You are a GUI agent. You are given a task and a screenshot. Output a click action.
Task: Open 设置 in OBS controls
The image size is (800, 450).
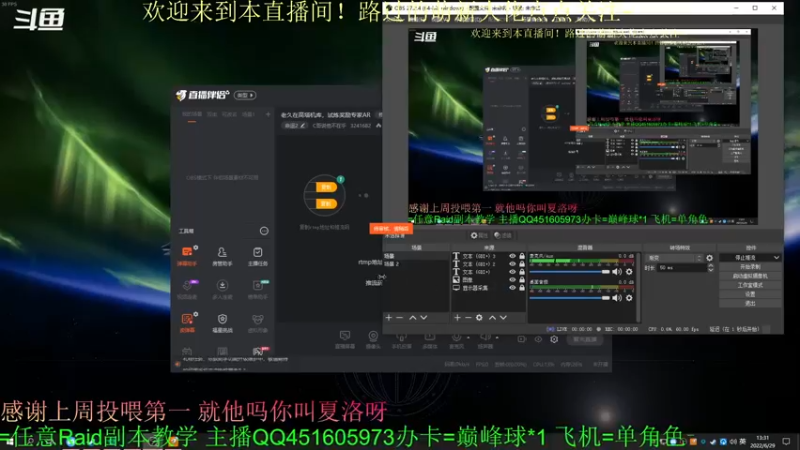tap(750, 294)
